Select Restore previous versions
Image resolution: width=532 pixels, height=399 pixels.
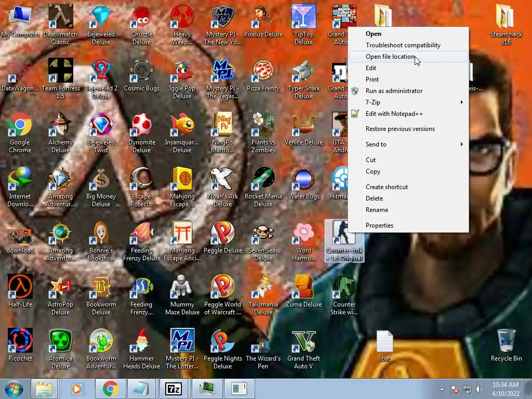click(x=408, y=129)
